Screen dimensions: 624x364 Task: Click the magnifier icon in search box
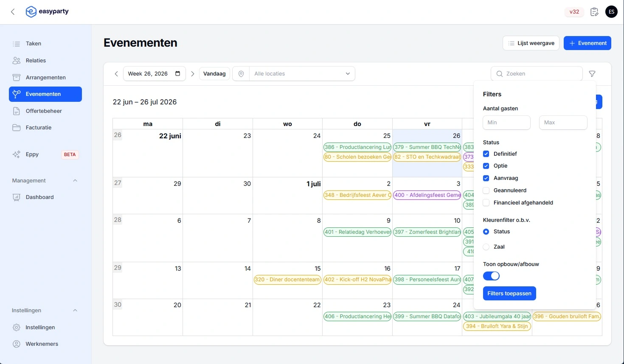click(499, 74)
